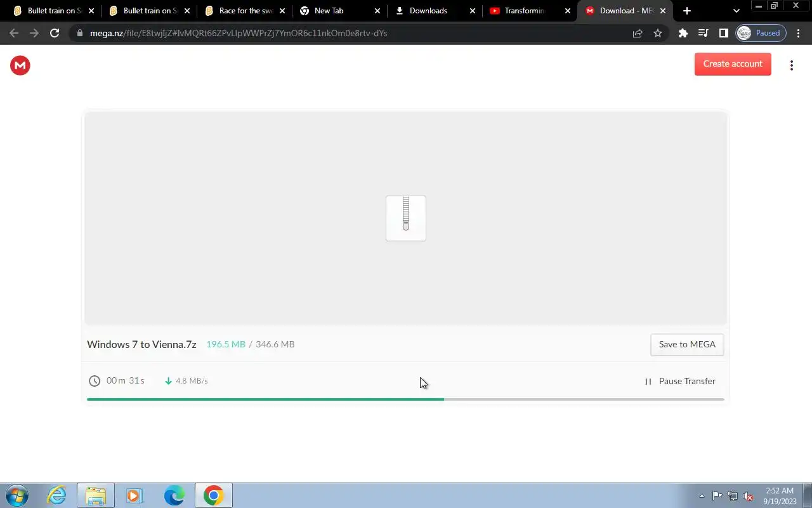Click the browser forward button
The image size is (812, 508).
(x=34, y=33)
